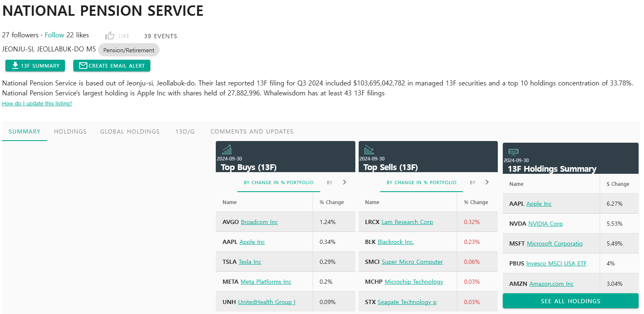This screenshot has width=644, height=314.
Task: Open the Amazon.com Inc link
Action: click(x=552, y=284)
